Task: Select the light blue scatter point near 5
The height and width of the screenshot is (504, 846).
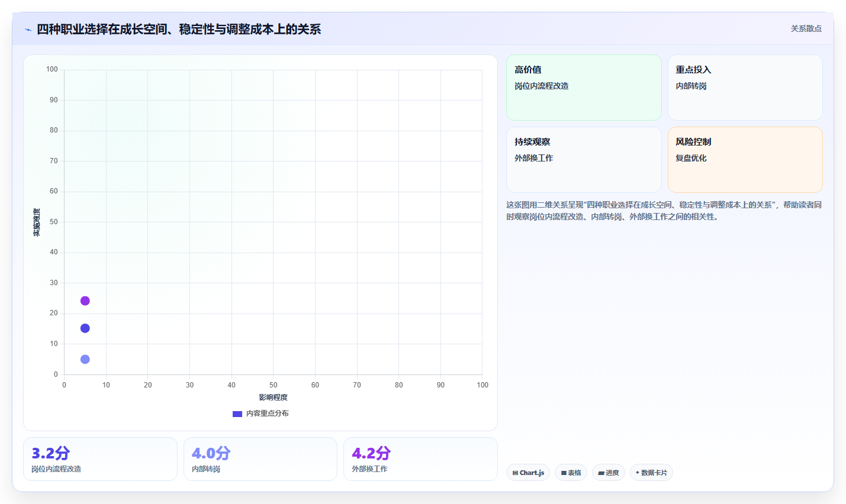Action: click(85, 359)
